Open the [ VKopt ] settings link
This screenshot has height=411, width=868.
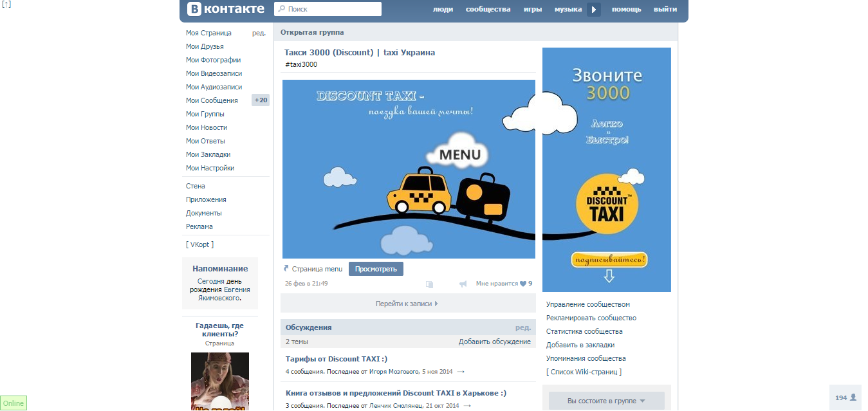199,244
